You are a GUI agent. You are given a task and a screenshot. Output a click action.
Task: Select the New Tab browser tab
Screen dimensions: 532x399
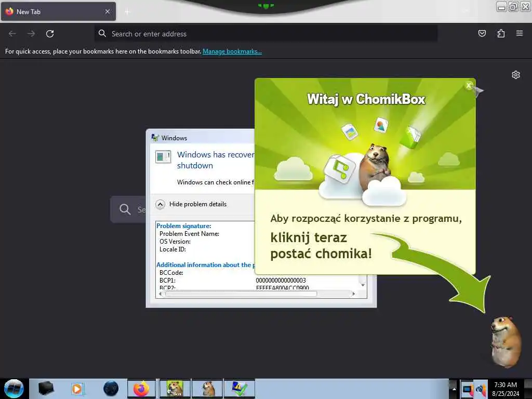point(58,11)
